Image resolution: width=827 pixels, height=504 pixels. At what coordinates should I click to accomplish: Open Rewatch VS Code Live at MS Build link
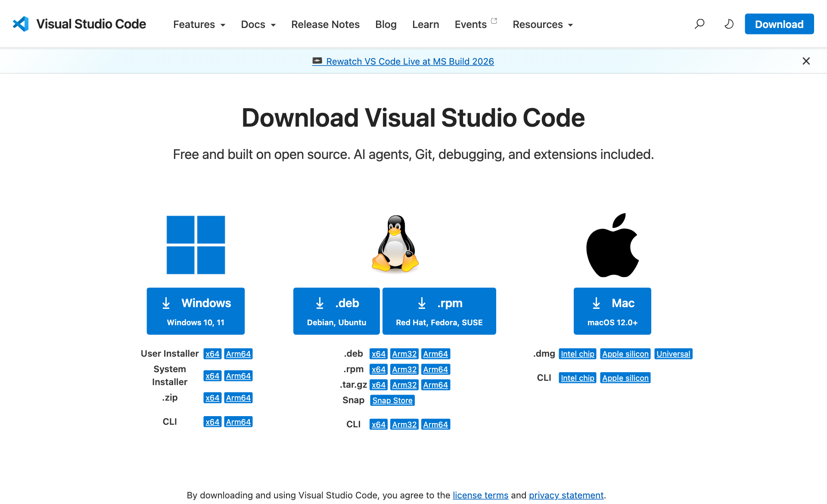(x=410, y=62)
